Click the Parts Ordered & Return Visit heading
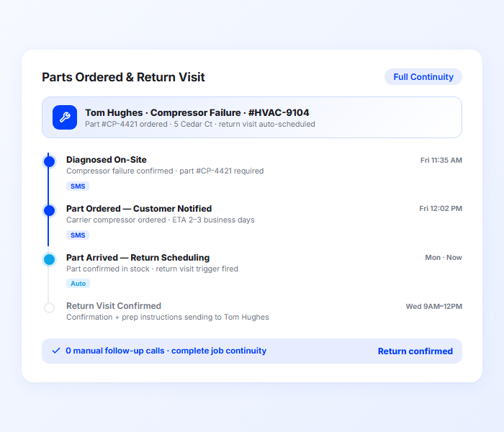The image size is (504, 432). [x=123, y=77]
